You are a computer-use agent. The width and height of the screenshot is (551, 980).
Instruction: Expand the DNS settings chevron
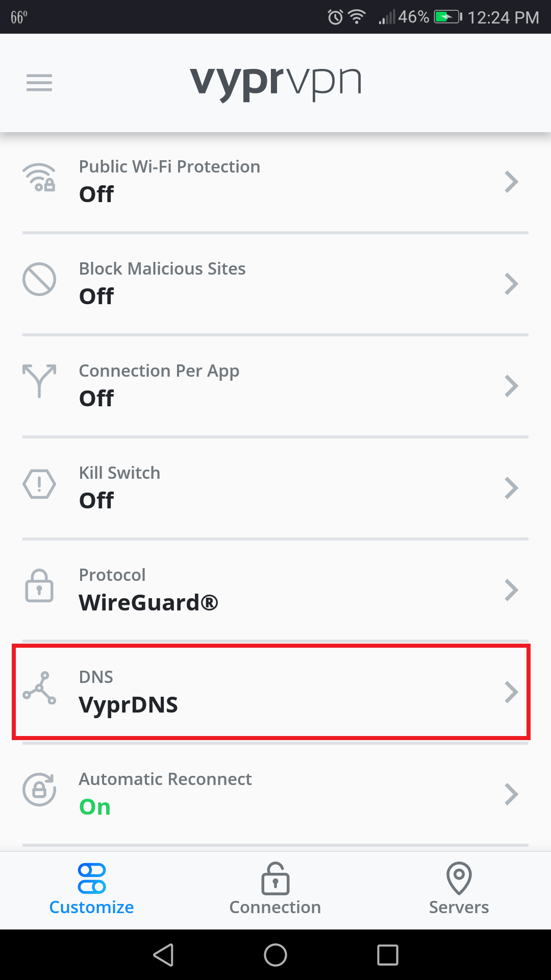point(512,692)
